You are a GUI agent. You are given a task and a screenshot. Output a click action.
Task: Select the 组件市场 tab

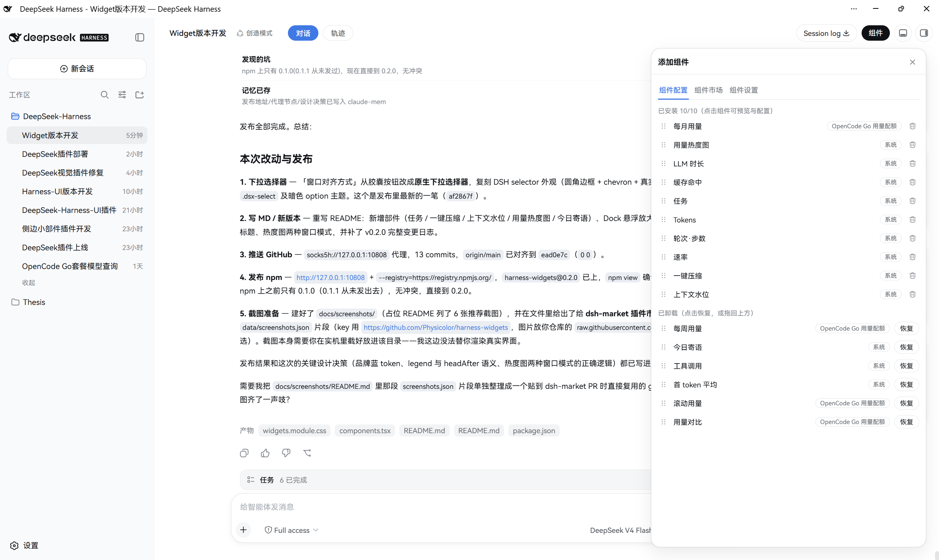click(x=708, y=90)
